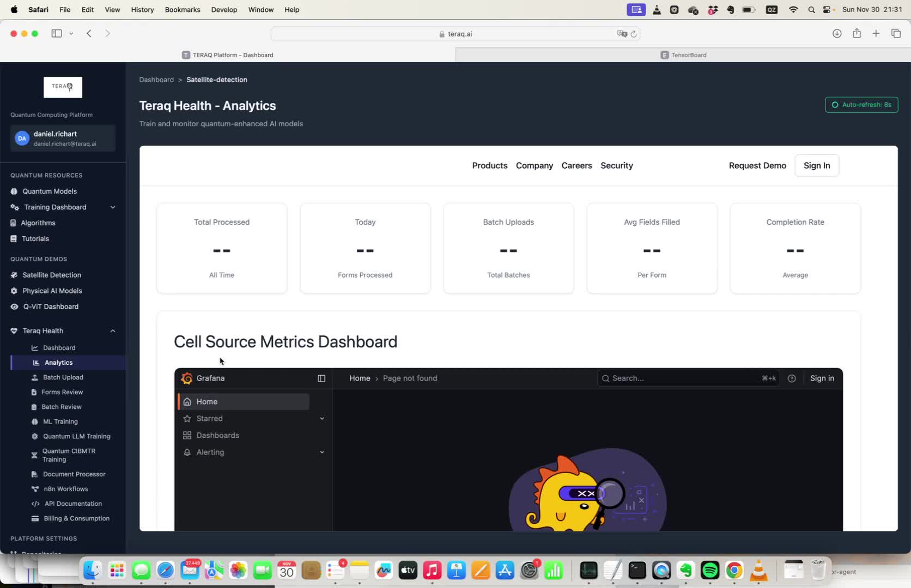Open a new tab with plus icon

tap(876, 34)
